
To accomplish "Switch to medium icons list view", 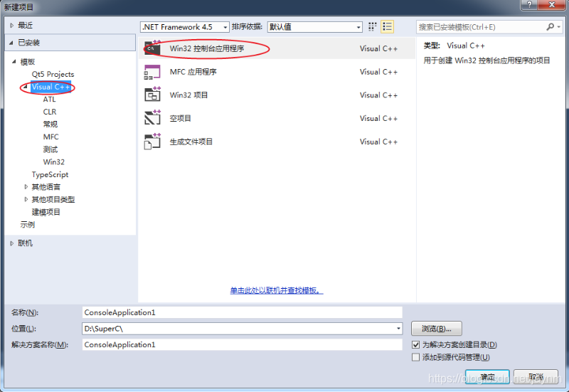I will (x=387, y=27).
